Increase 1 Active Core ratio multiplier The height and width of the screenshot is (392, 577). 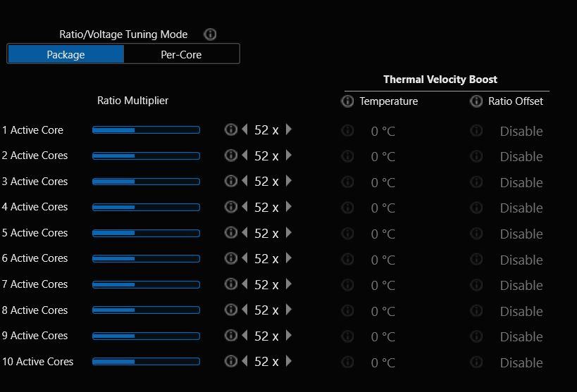tap(289, 129)
